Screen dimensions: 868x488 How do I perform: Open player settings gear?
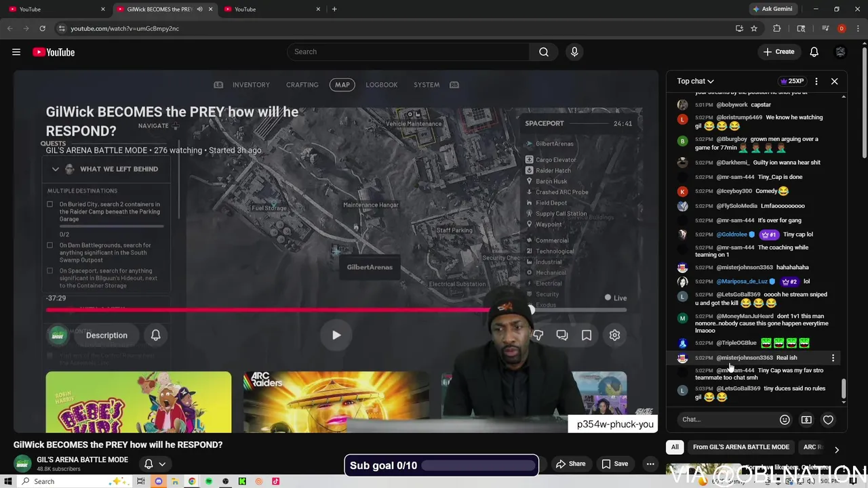click(x=614, y=335)
